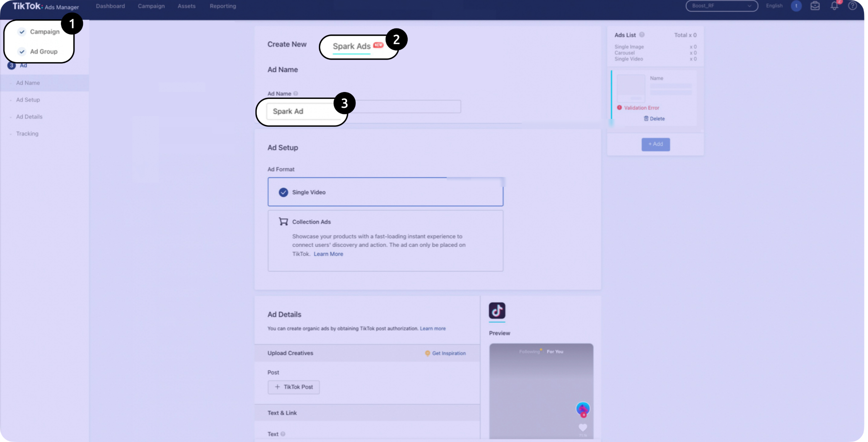Jump to Ad Name section in sidebar
Image resolution: width=868 pixels, height=442 pixels.
click(x=28, y=83)
